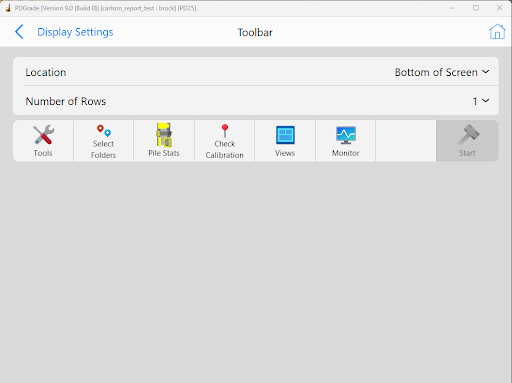Click the Start hammer button
512x383 pixels.
[467, 141]
